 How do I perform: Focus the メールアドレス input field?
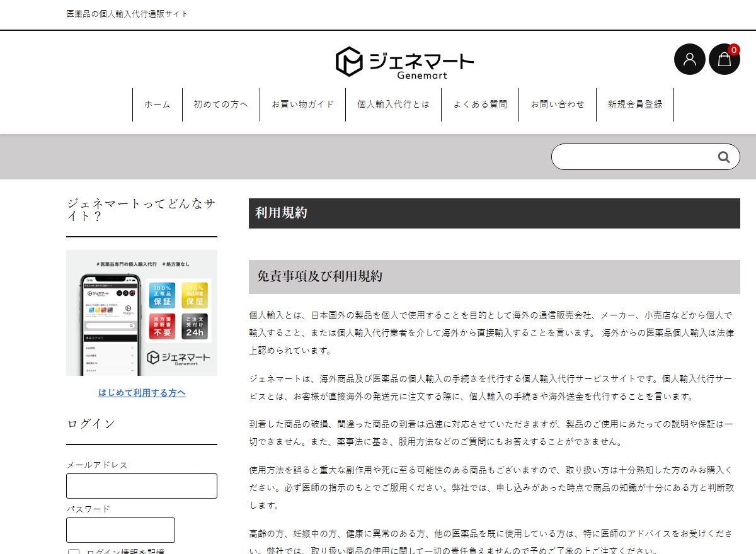coord(142,486)
